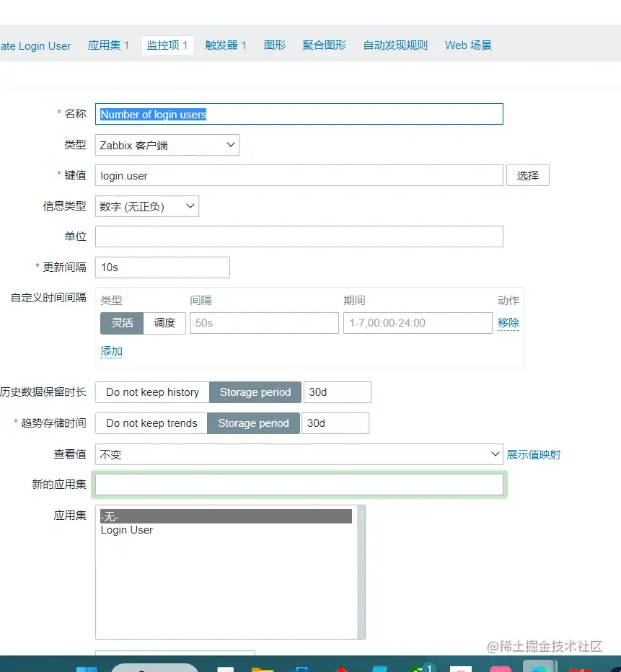Switch to the 监控项 1 tab

167,45
